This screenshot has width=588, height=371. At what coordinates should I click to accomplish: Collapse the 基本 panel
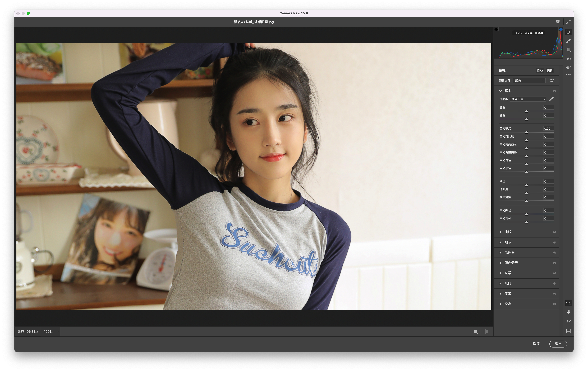pos(500,91)
